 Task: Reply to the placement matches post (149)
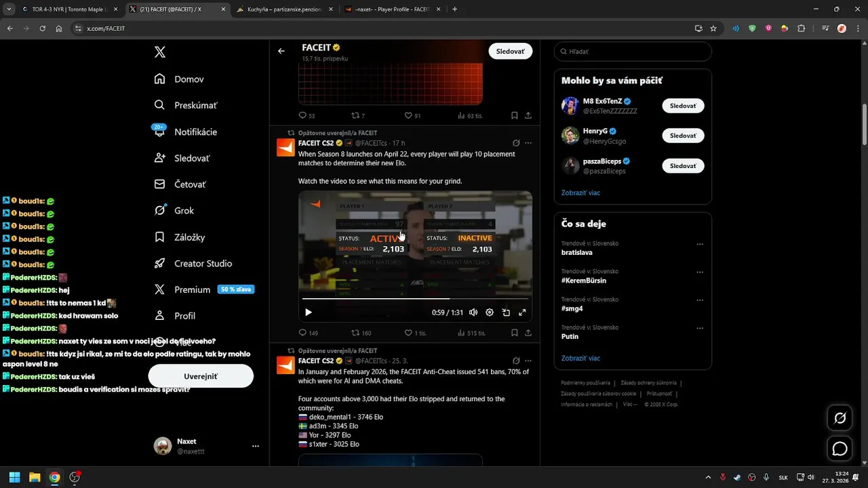(309, 333)
